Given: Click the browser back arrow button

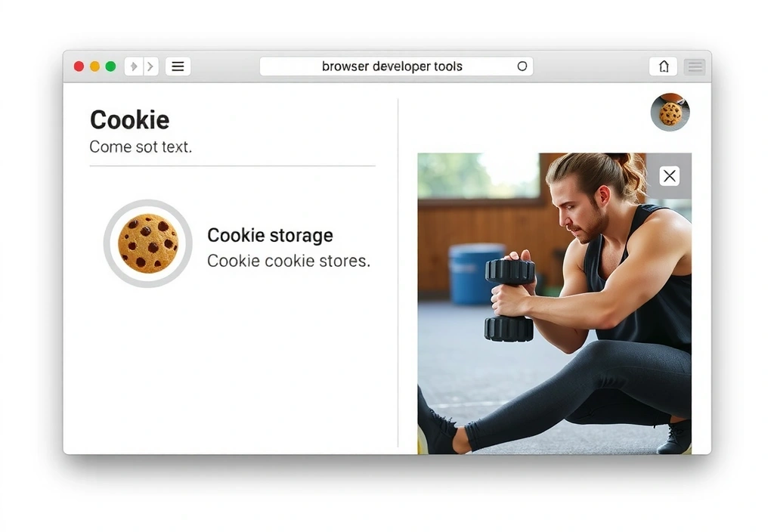Looking at the screenshot, I should 134,66.
